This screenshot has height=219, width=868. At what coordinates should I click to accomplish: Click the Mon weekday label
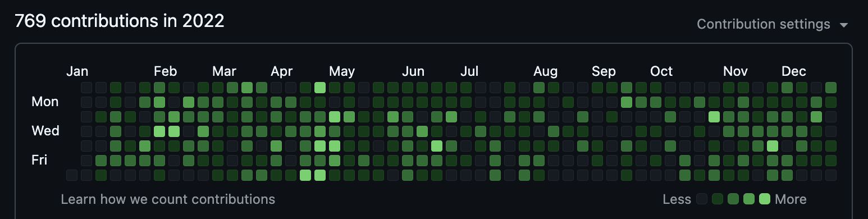click(45, 102)
